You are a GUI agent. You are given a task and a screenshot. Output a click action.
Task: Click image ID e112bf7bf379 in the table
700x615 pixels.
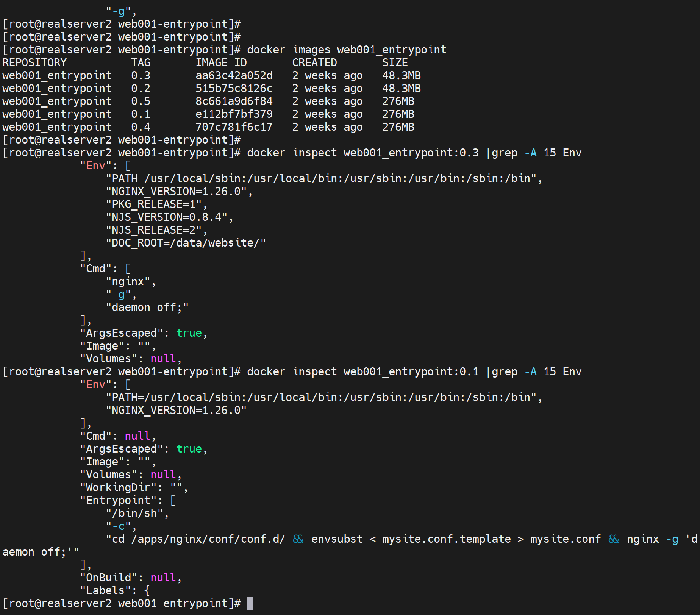pos(234,114)
